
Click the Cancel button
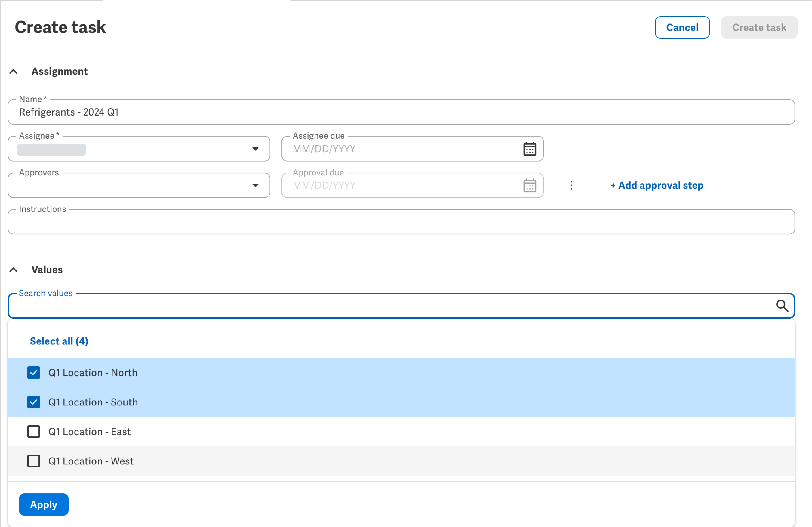[682, 27]
